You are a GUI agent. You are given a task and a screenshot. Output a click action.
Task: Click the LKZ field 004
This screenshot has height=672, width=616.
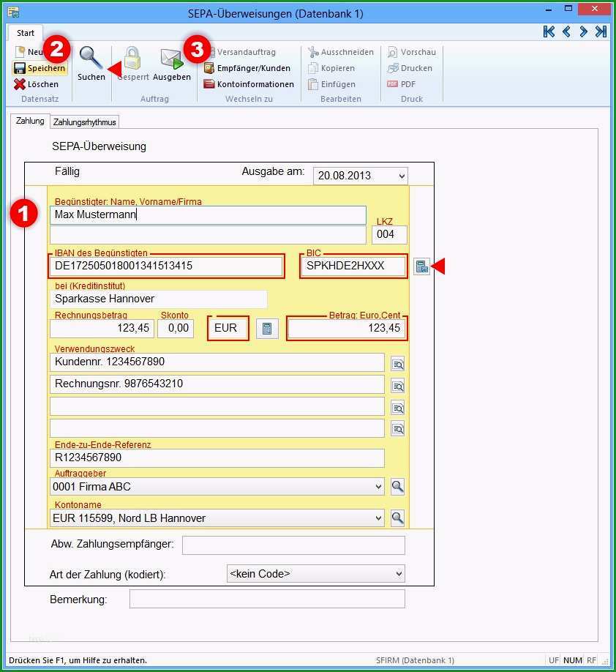point(389,234)
